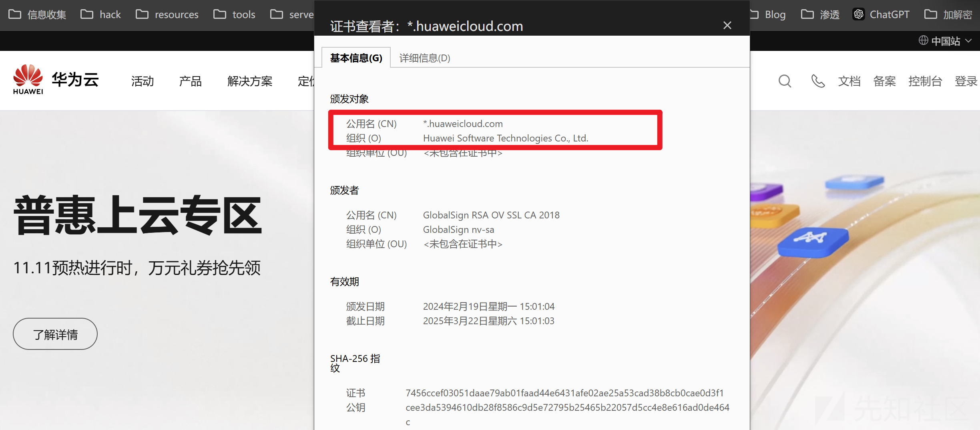The width and height of the screenshot is (980, 430).
Task: Click the 颁发对象 section heading
Action: click(349, 99)
